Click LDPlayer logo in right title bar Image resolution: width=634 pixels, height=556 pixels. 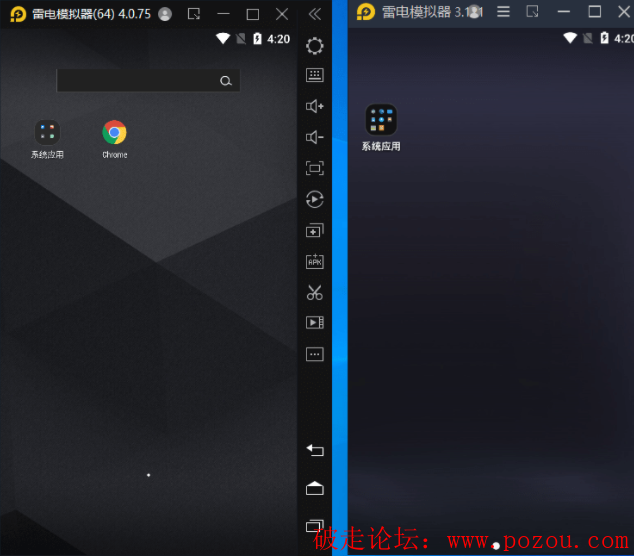[x=366, y=12]
